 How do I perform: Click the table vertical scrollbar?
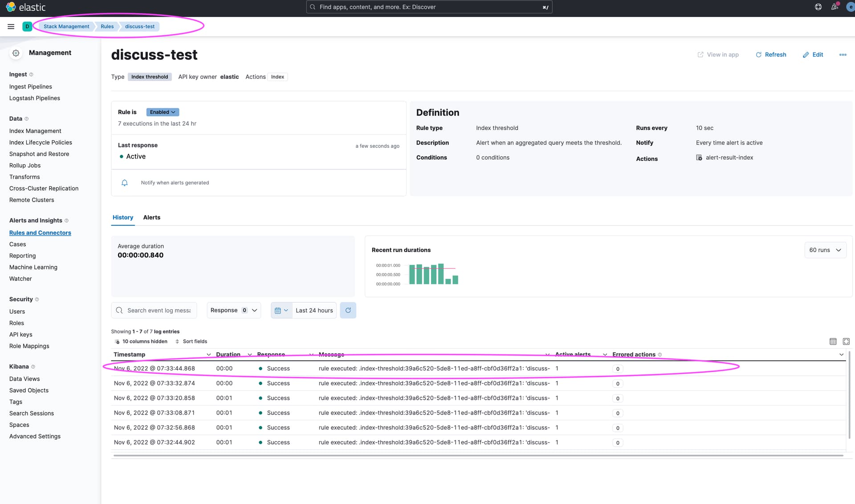tap(850, 394)
